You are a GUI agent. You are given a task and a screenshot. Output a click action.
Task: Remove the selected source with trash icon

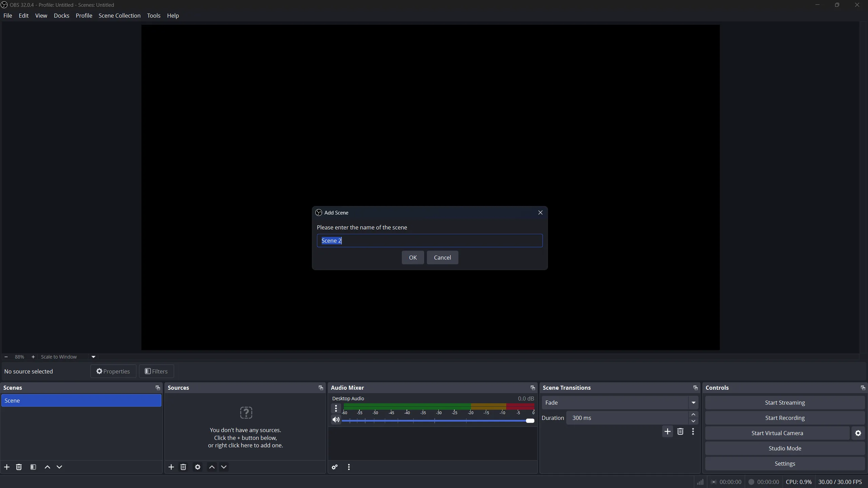(x=183, y=467)
